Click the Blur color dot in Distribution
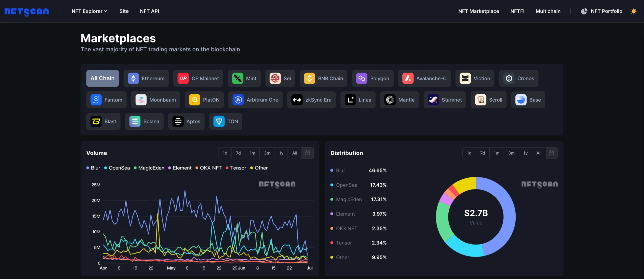Viewport: 644px width, 279px height. tap(332, 170)
